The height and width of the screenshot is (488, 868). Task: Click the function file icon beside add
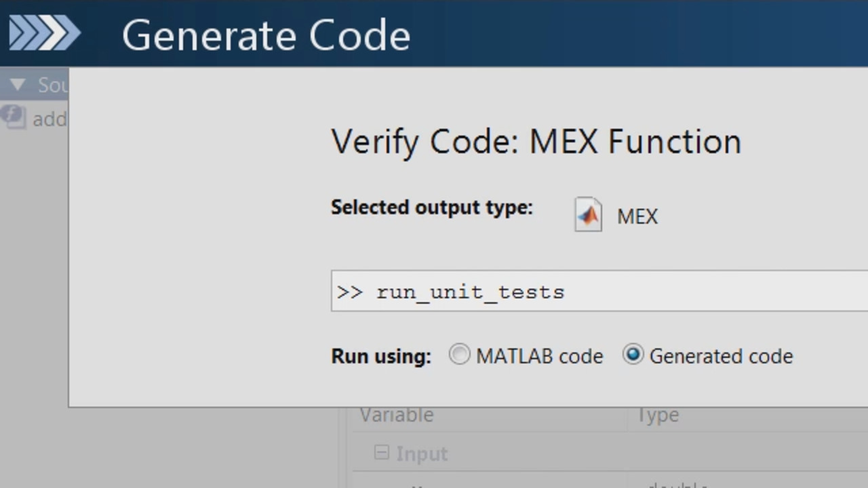click(13, 117)
